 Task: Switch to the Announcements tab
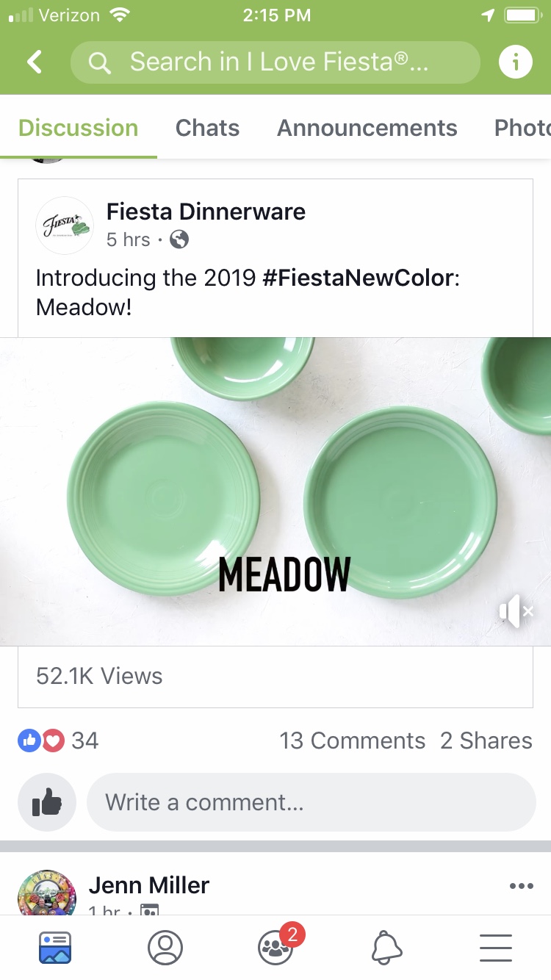pyautogui.click(x=367, y=128)
